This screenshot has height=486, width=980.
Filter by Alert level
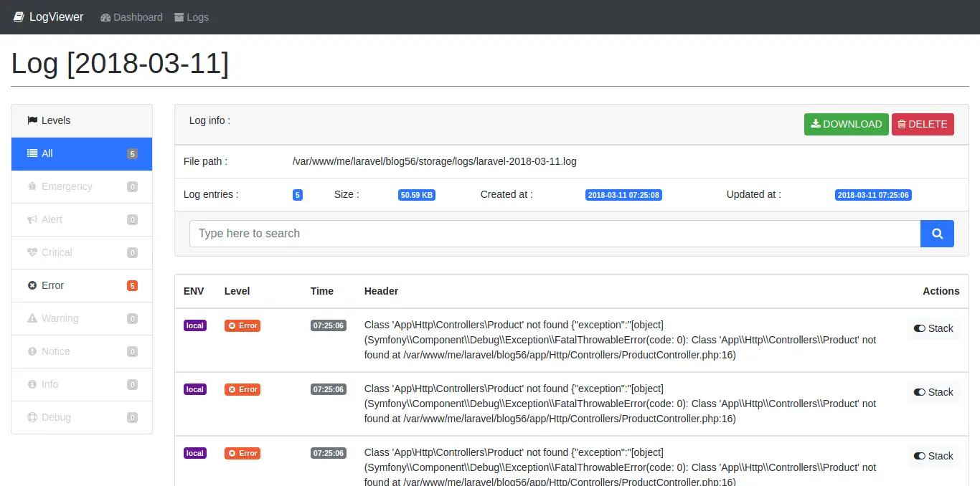point(82,219)
